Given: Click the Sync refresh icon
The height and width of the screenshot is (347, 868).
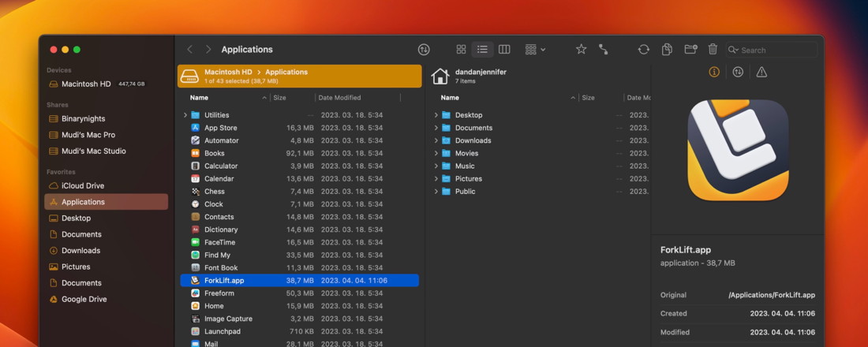Looking at the screenshot, I should pyautogui.click(x=644, y=50).
